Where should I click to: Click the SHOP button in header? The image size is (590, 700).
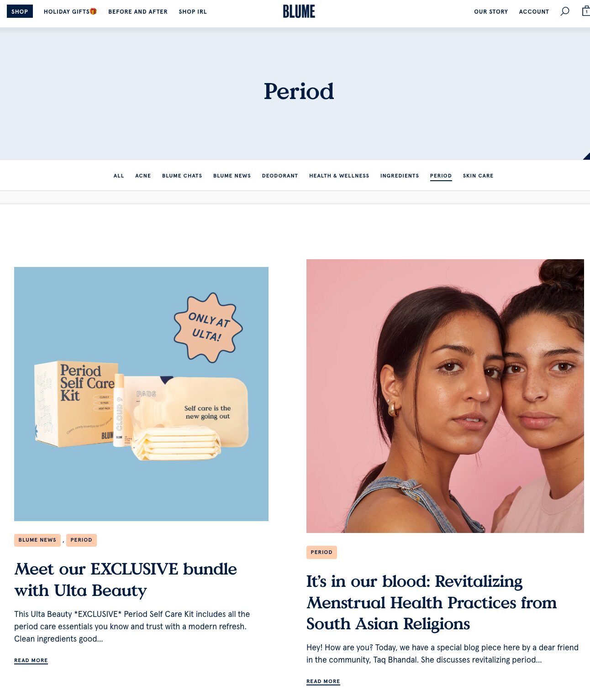[20, 11]
